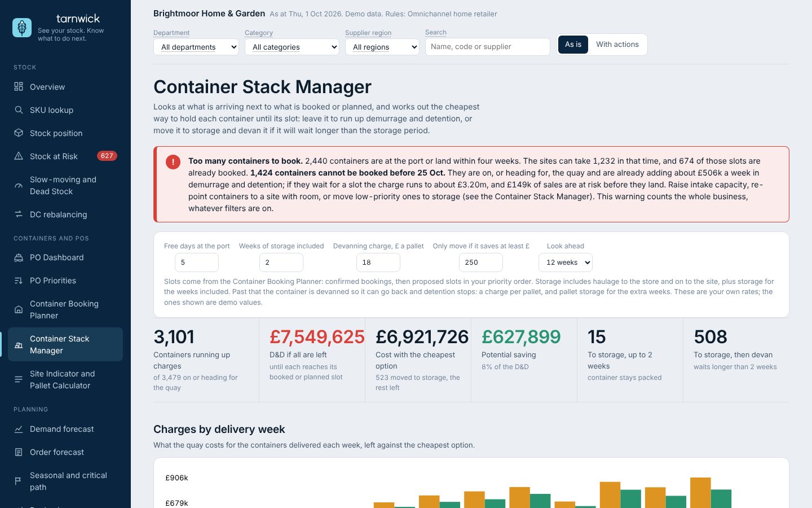The width and height of the screenshot is (812, 508).
Task: Click the Container Stack Manager icon
Action: pyautogui.click(x=19, y=344)
